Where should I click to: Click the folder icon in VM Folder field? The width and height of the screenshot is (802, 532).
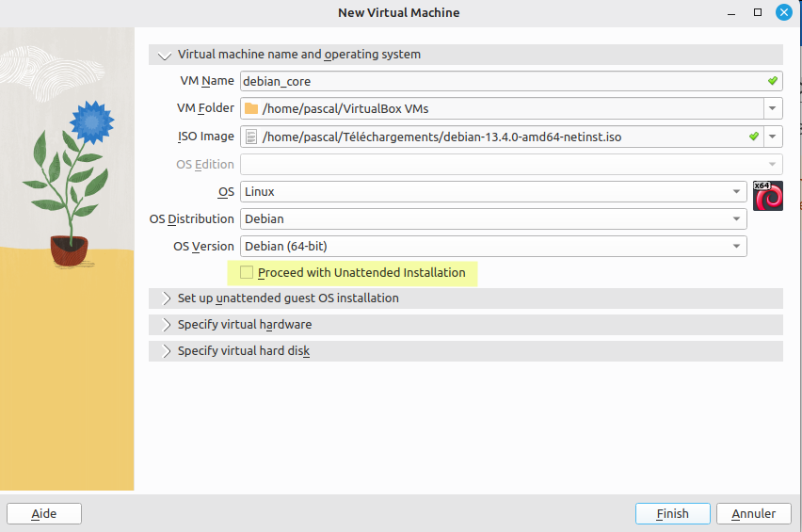[x=251, y=108]
